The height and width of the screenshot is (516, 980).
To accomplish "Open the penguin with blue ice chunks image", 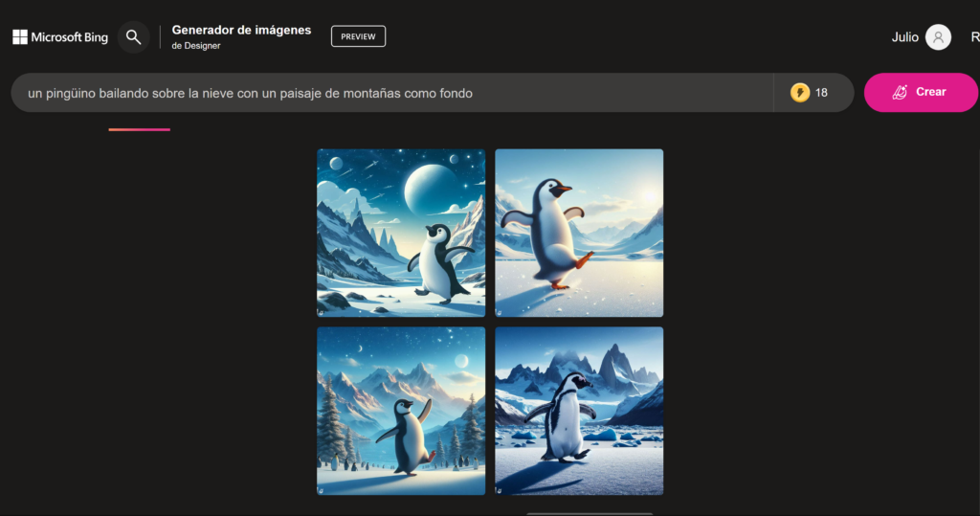I will [579, 411].
